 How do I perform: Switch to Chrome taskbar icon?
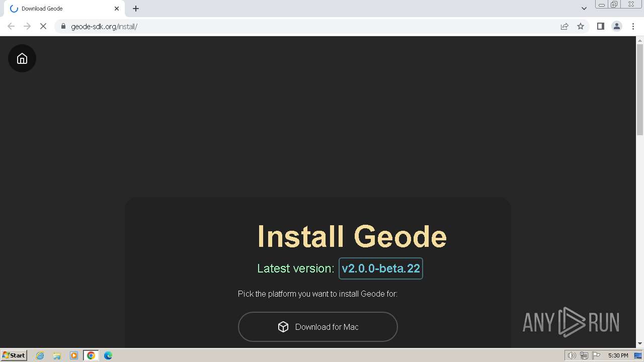91,355
